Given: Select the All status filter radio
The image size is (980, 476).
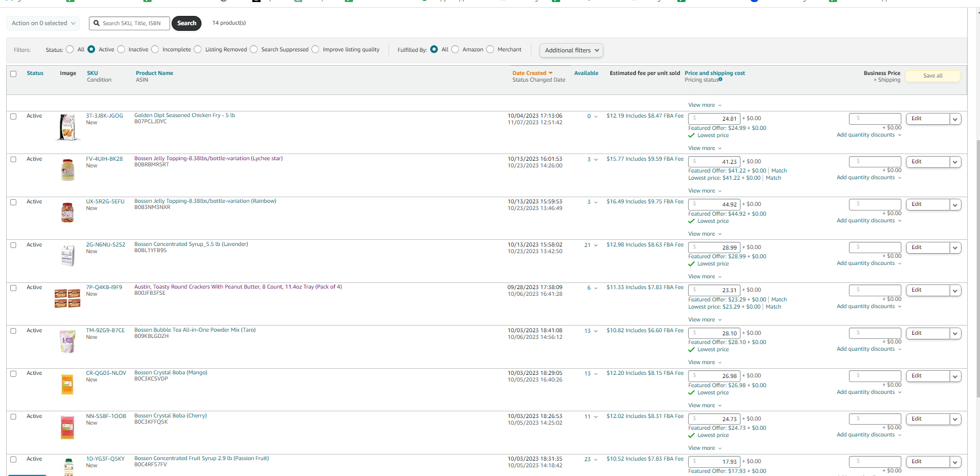Looking at the screenshot, I should [70, 49].
